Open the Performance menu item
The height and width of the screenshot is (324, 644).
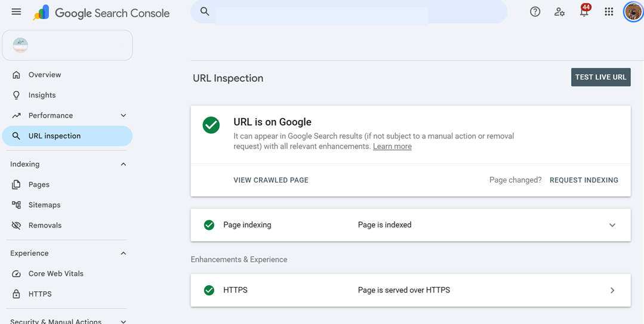pyautogui.click(x=67, y=116)
